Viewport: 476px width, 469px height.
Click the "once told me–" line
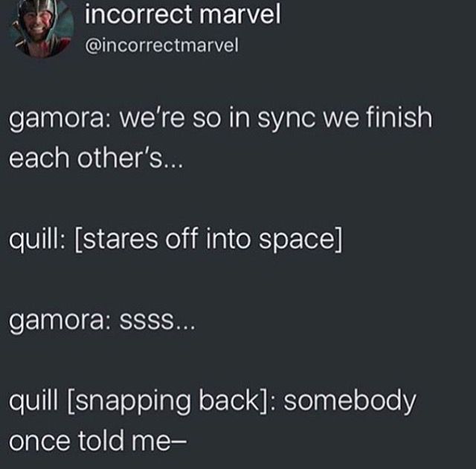click(97, 440)
